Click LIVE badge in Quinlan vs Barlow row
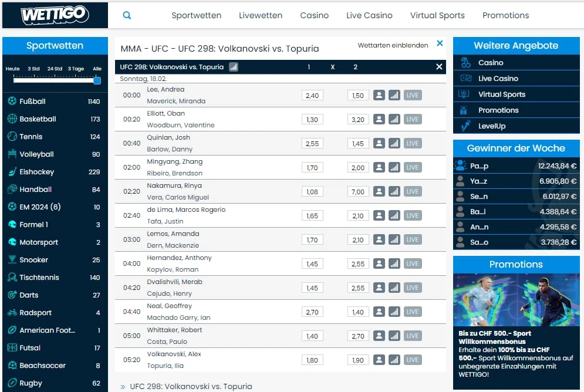This screenshot has width=584, height=392. [412, 143]
